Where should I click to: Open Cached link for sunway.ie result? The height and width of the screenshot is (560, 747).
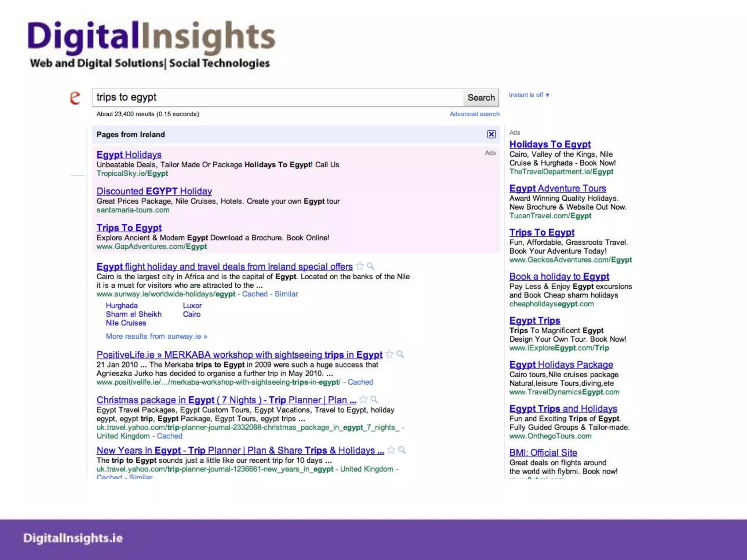point(255,294)
